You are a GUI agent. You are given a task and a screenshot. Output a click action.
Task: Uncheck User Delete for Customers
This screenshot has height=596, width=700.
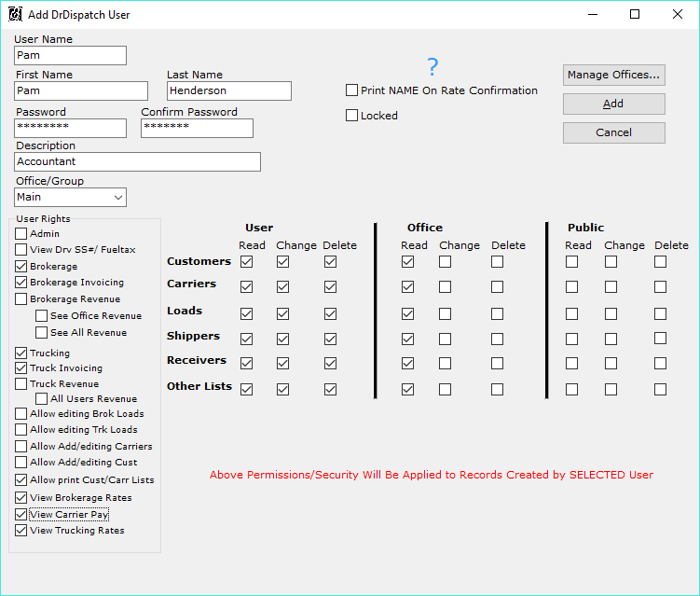click(330, 261)
